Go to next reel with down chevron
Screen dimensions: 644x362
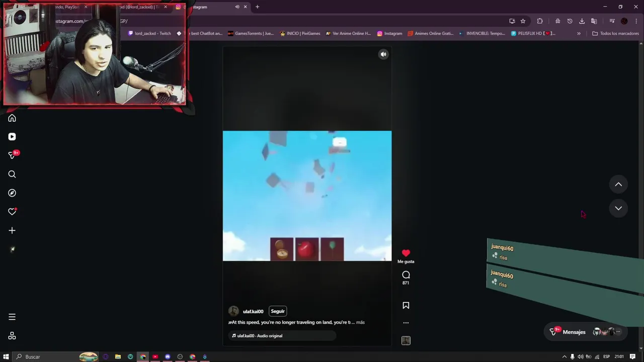pyautogui.click(x=618, y=208)
